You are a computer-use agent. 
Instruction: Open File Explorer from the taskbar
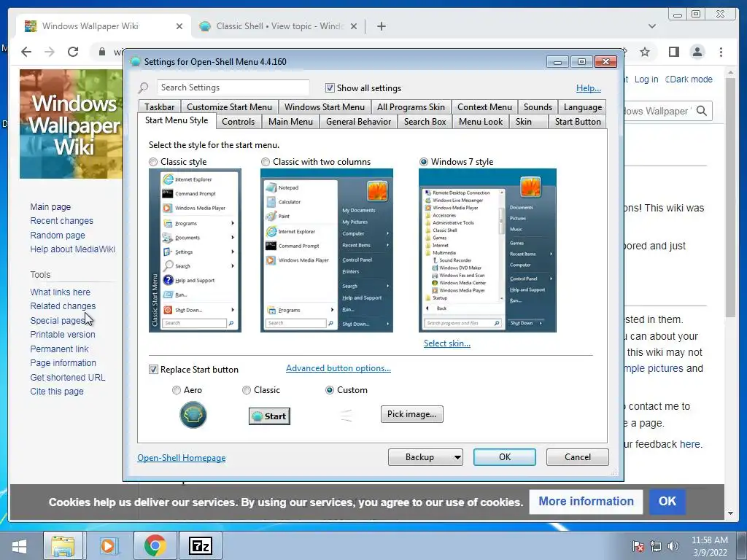point(63,545)
